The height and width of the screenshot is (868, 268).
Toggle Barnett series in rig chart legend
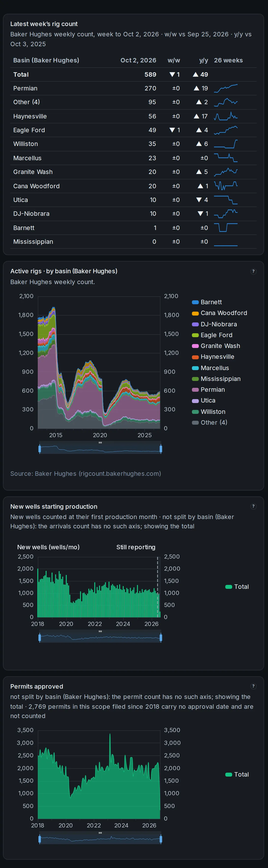click(207, 302)
